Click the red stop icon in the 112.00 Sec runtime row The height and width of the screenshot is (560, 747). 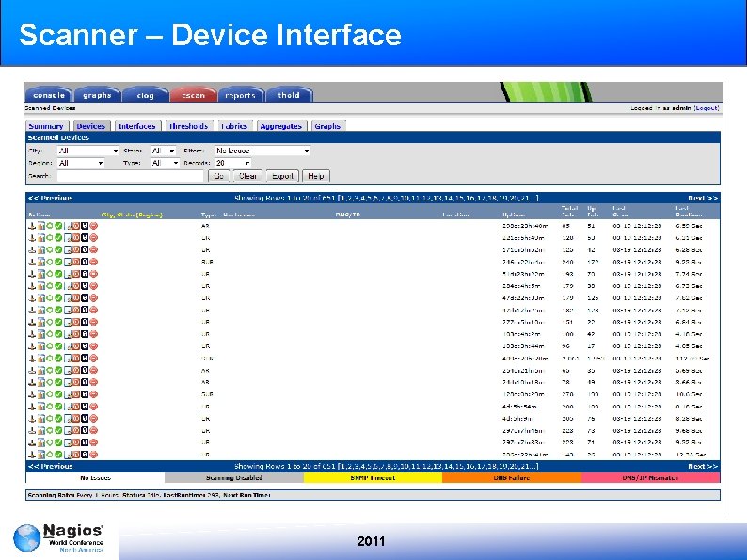pyautogui.click(x=93, y=358)
